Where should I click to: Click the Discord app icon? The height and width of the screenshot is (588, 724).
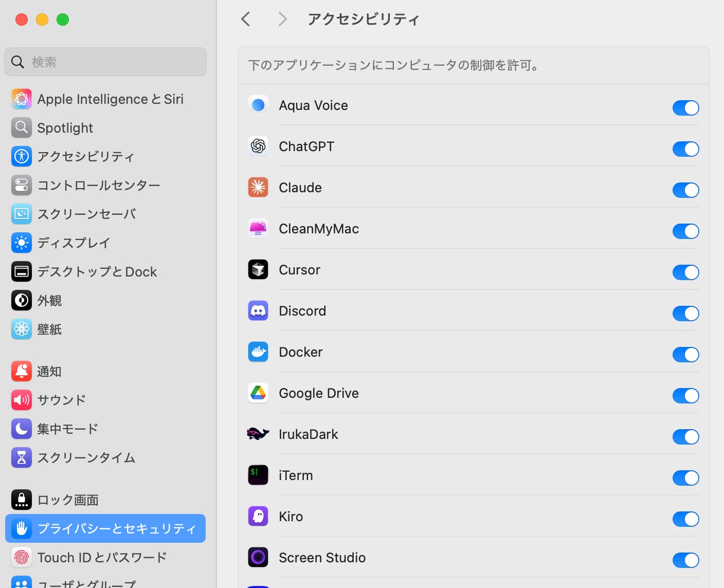[258, 310]
